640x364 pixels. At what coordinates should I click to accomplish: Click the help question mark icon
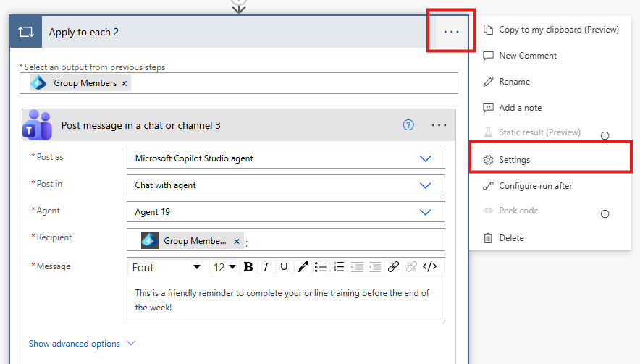click(x=408, y=125)
